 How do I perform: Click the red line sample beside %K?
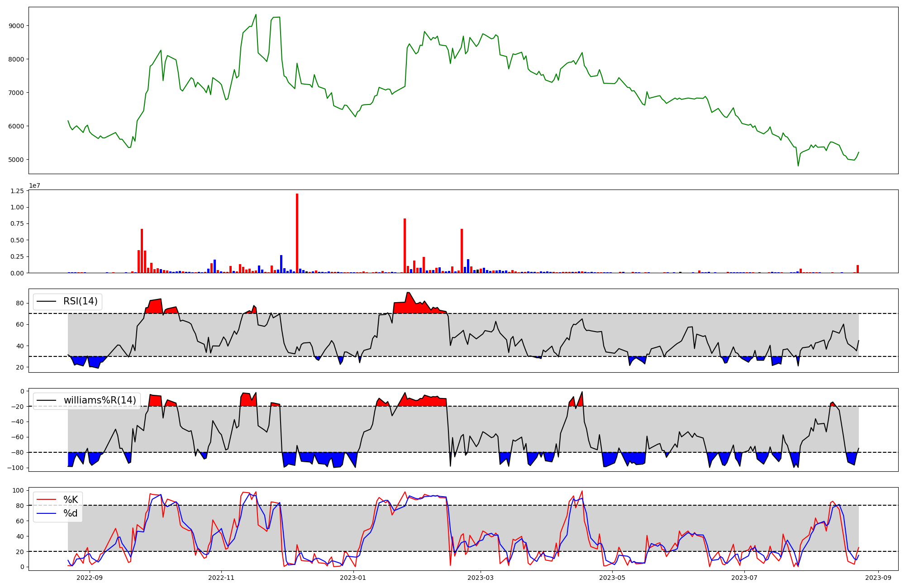click(x=47, y=500)
